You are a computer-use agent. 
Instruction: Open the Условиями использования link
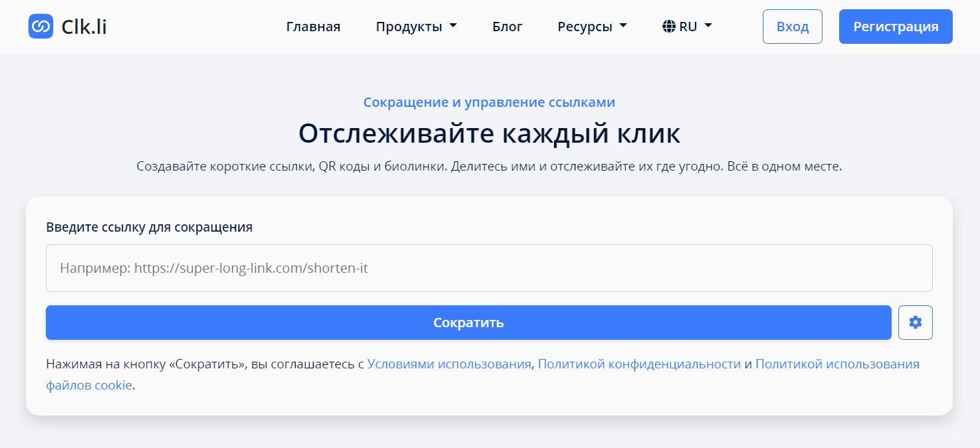coord(448,364)
